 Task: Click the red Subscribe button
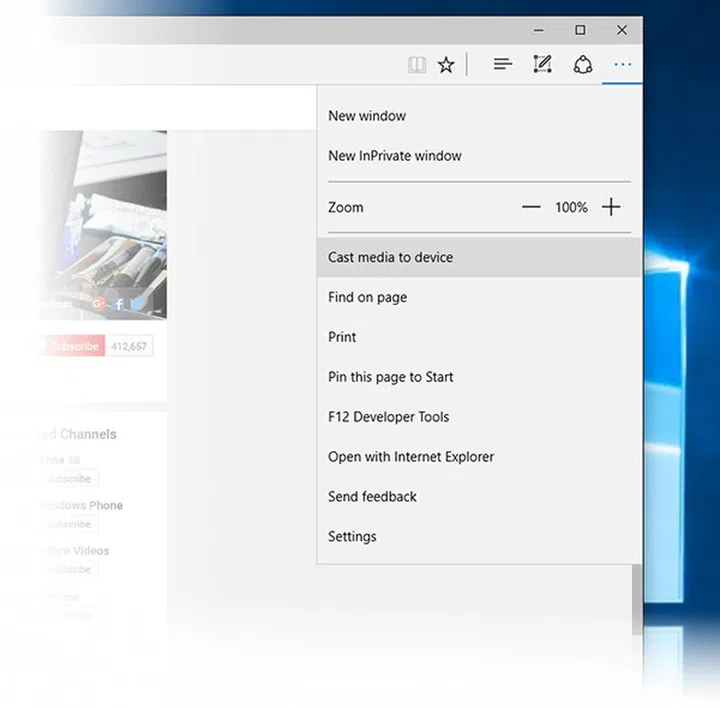72,346
